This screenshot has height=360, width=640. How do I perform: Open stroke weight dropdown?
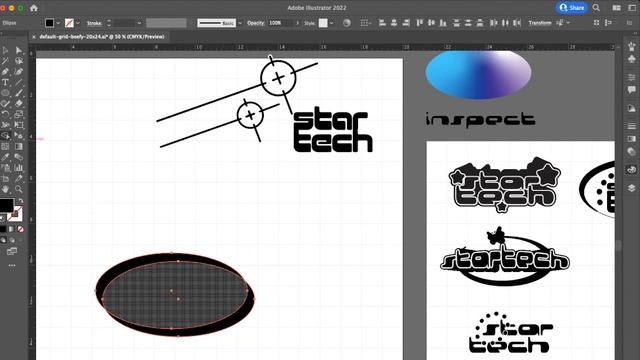click(x=139, y=23)
